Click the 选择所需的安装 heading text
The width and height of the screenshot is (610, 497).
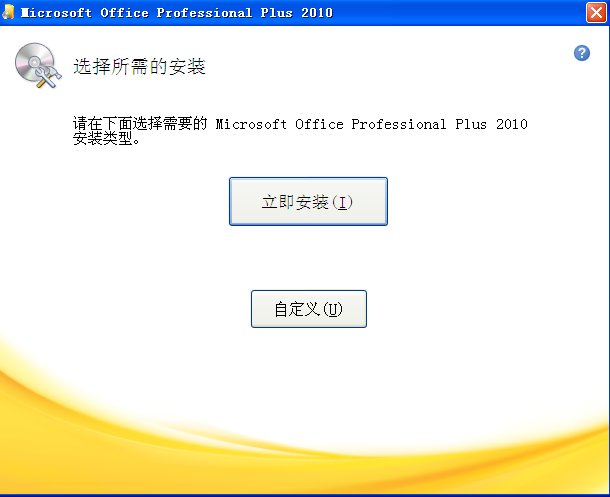(x=139, y=66)
